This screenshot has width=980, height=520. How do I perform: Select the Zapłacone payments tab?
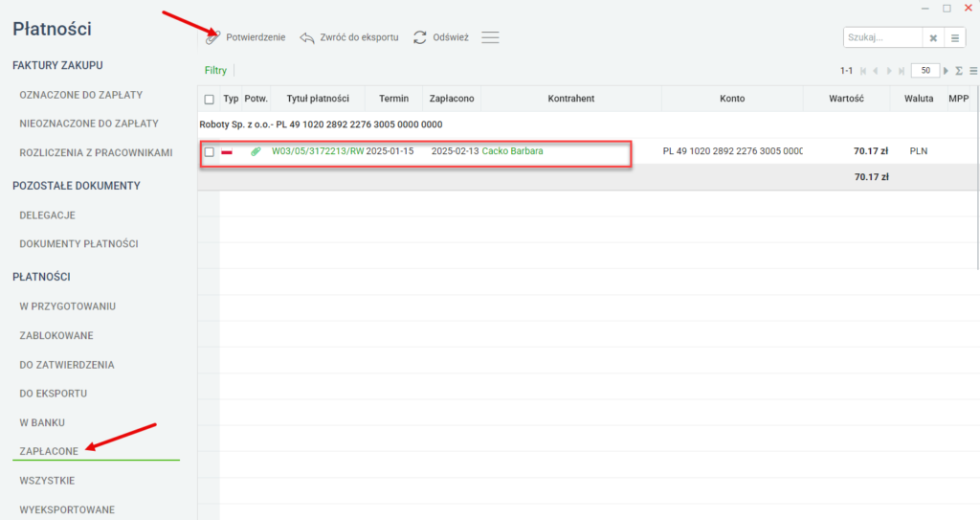[49, 451]
